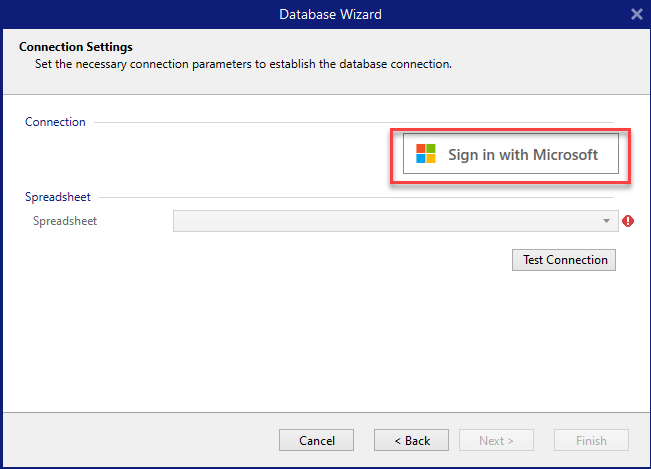Click the red error indicator beside Spreadsheet

point(628,221)
